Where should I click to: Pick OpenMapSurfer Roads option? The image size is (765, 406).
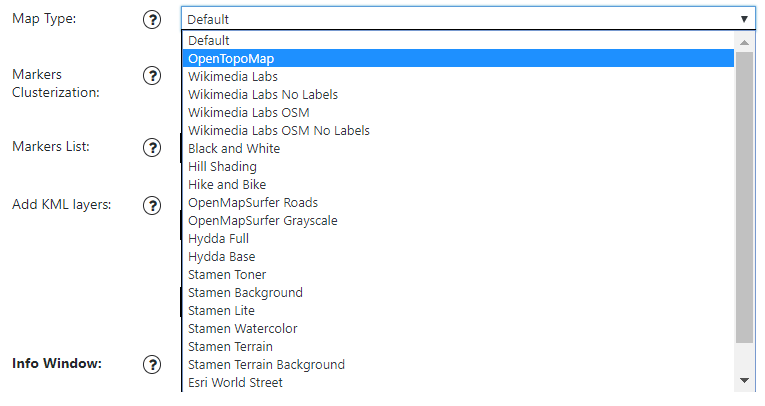pyautogui.click(x=458, y=203)
